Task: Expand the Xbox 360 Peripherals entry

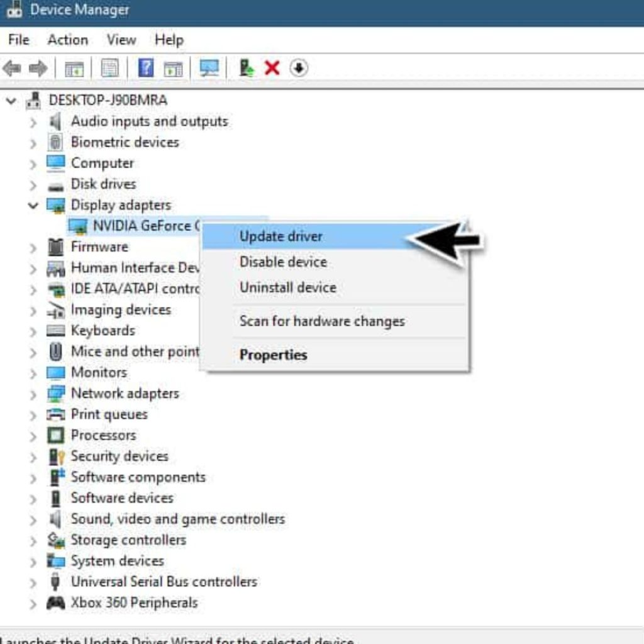Action: pos(33,602)
